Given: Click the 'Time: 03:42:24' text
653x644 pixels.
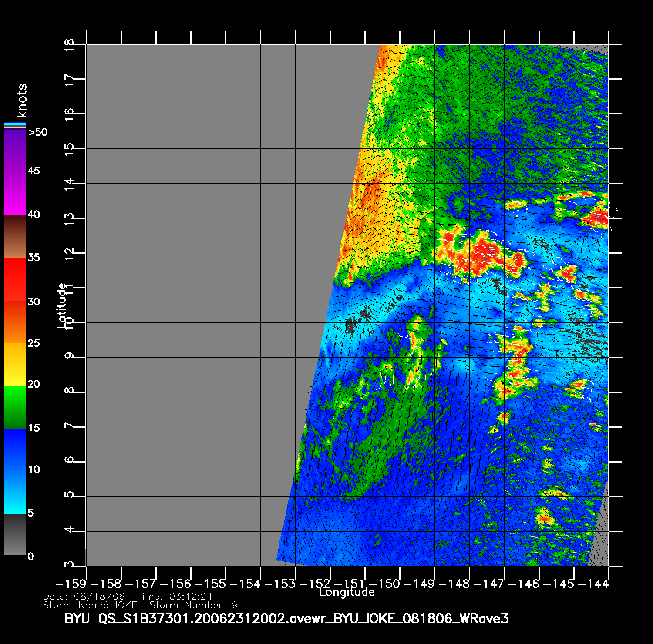Looking at the screenshot, I should click(x=175, y=597).
